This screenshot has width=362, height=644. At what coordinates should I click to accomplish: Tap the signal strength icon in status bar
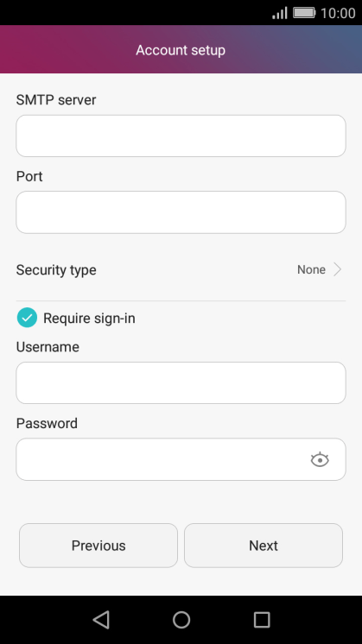tap(279, 13)
